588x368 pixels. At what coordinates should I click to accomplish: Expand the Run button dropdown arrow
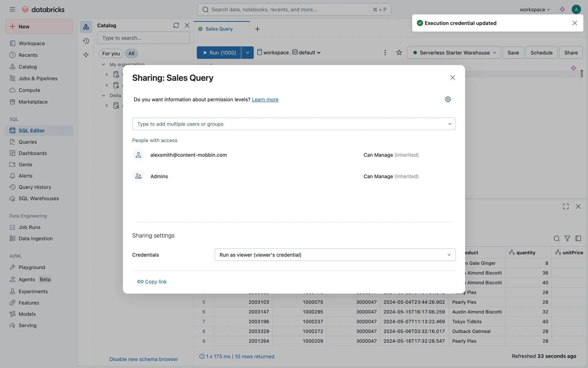(247, 53)
